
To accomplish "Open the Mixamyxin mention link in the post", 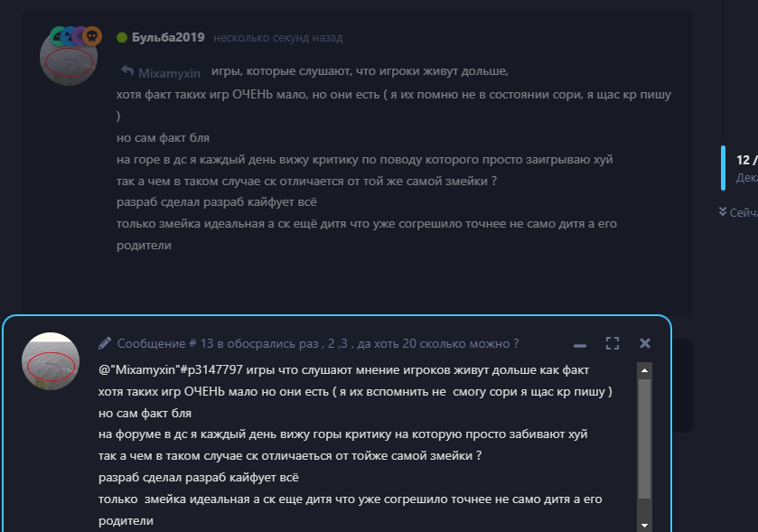I will 169,73.
